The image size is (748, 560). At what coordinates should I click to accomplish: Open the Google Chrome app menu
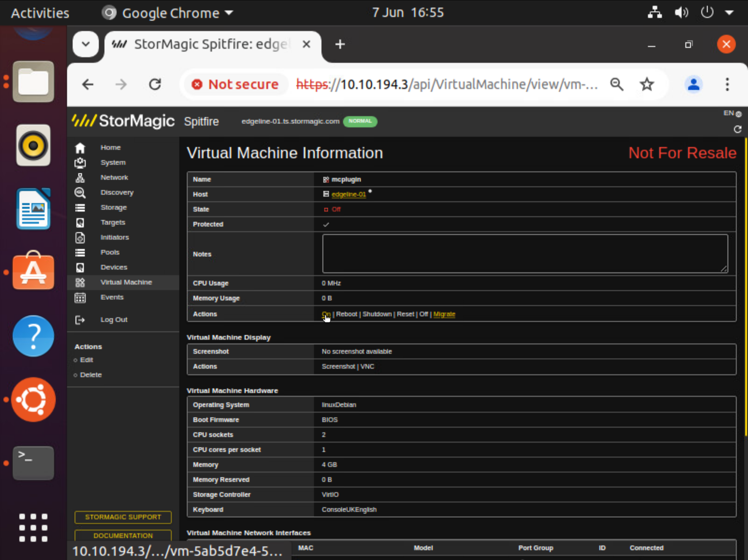168,13
